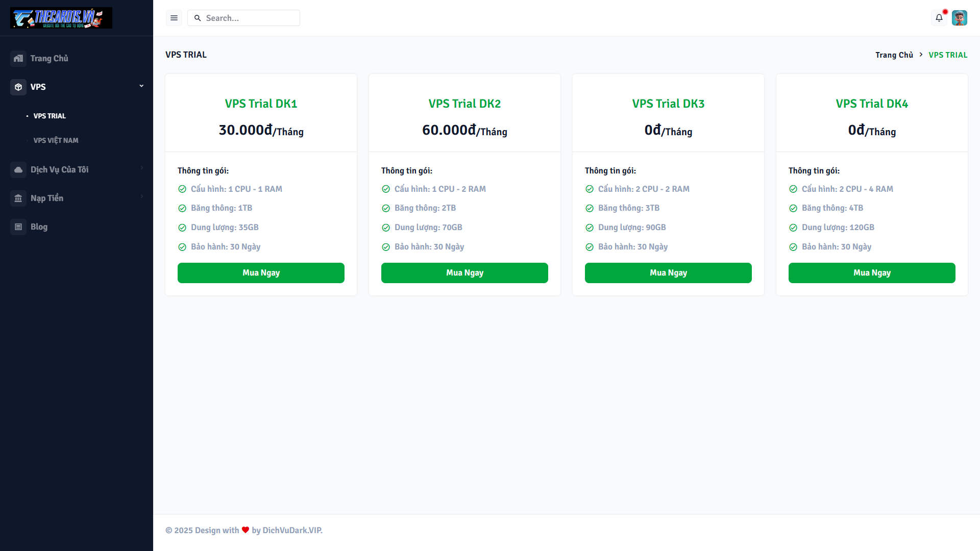
Task: Click the Blog sidebar icon
Action: pyautogui.click(x=18, y=227)
